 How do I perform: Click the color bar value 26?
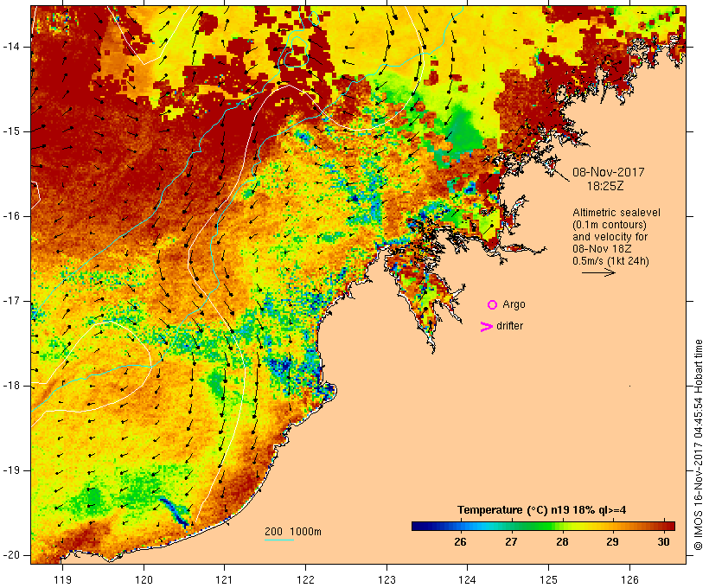pos(460,542)
